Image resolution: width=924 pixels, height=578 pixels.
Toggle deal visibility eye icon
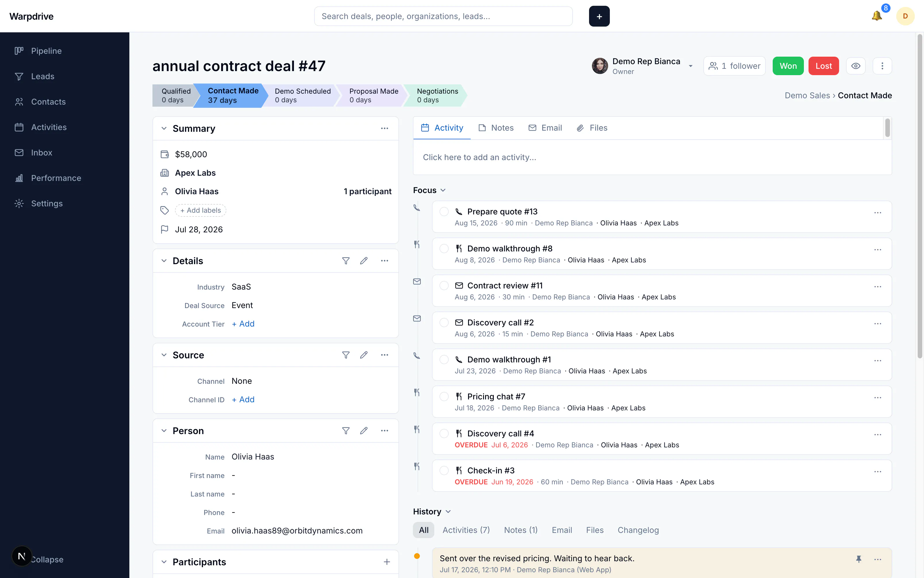pyautogui.click(x=856, y=66)
